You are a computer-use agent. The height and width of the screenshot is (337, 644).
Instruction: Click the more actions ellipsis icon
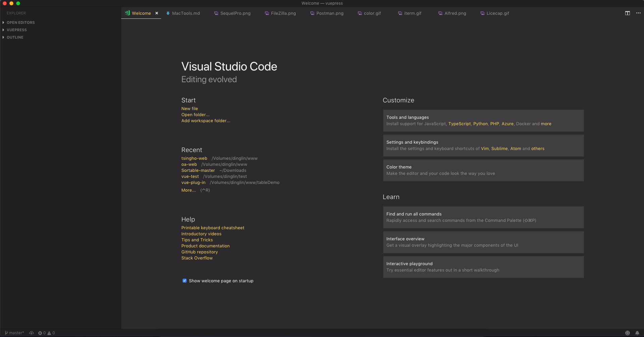coord(639,13)
